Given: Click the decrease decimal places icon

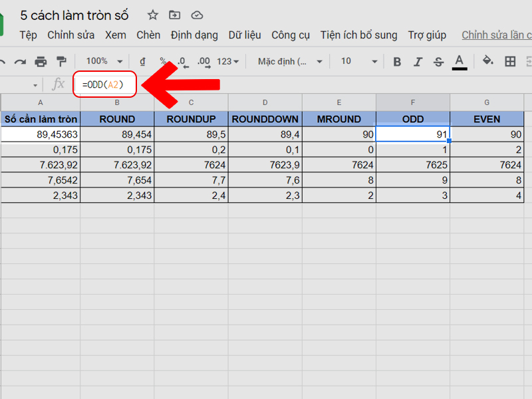Looking at the screenshot, I should coord(182,62).
